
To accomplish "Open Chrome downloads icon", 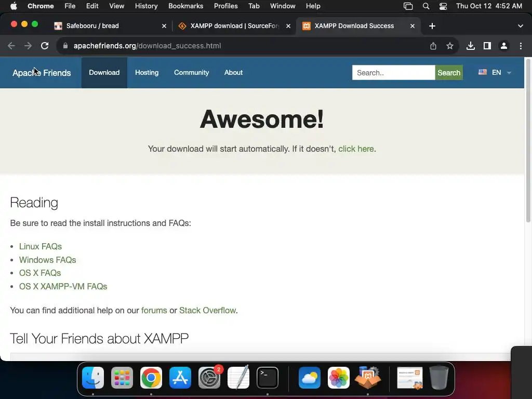I will pos(471,46).
